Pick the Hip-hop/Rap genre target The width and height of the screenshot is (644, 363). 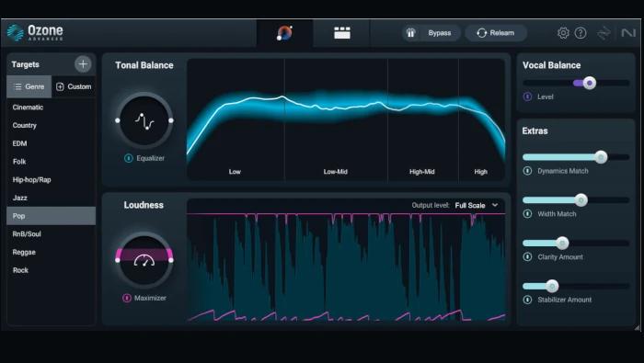pos(51,179)
